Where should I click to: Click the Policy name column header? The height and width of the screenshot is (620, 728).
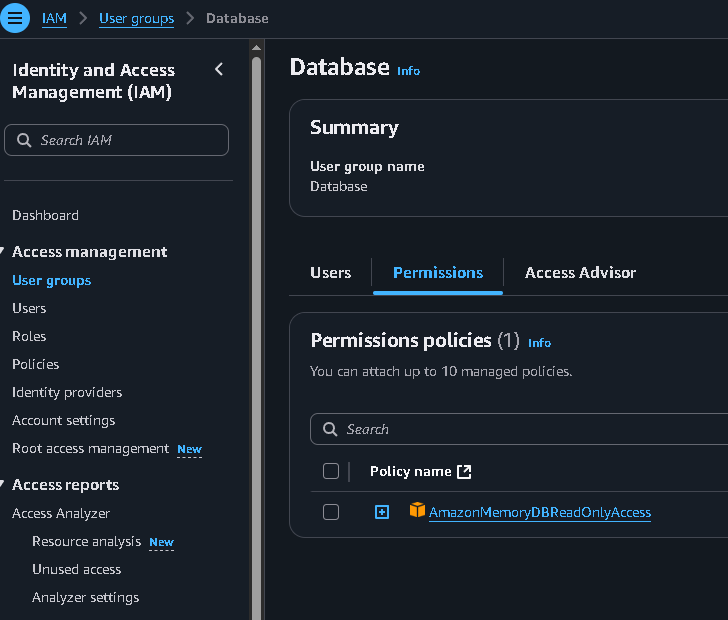[x=410, y=472]
